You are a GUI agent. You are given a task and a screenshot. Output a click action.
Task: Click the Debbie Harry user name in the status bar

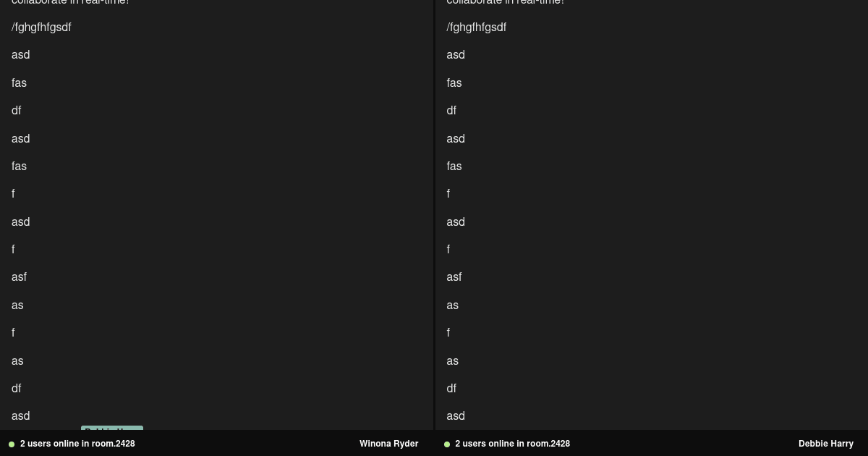click(x=825, y=444)
